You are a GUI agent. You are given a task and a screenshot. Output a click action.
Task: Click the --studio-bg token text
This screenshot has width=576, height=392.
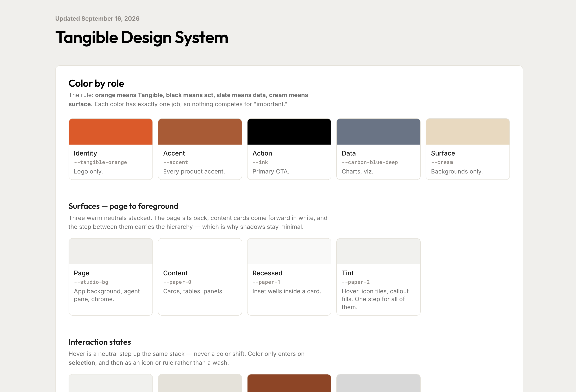click(x=91, y=282)
